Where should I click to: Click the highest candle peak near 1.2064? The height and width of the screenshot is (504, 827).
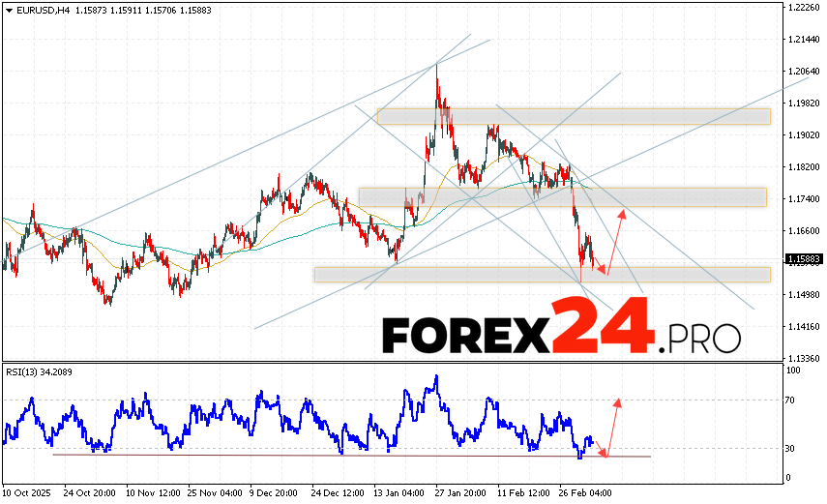[436, 66]
